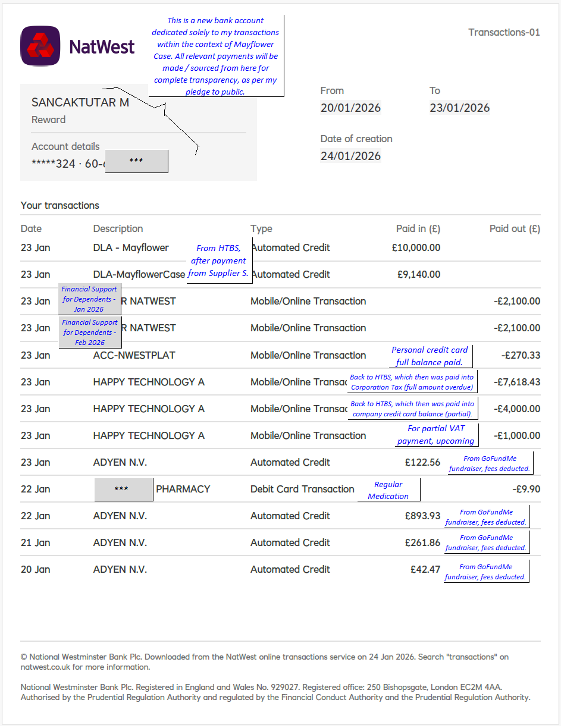561x728 pixels.
Task: Select the -£270.33 paid out amount
Action: click(x=521, y=355)
